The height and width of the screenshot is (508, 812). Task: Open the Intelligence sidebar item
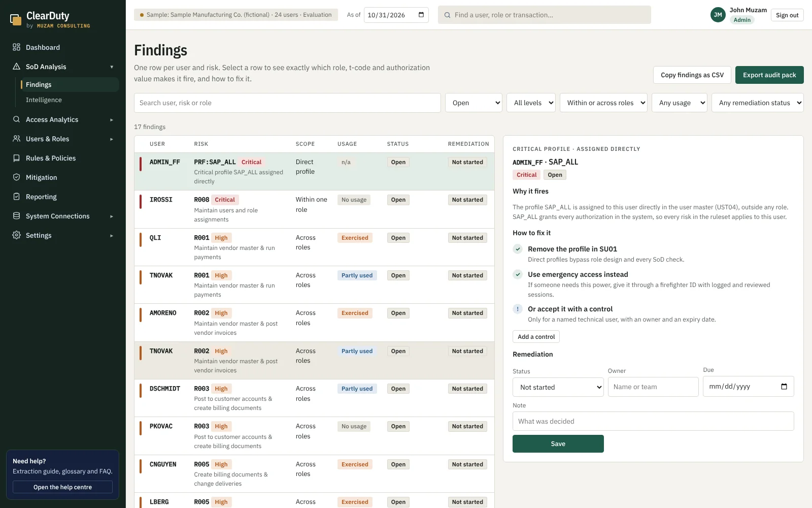point(69,100)
